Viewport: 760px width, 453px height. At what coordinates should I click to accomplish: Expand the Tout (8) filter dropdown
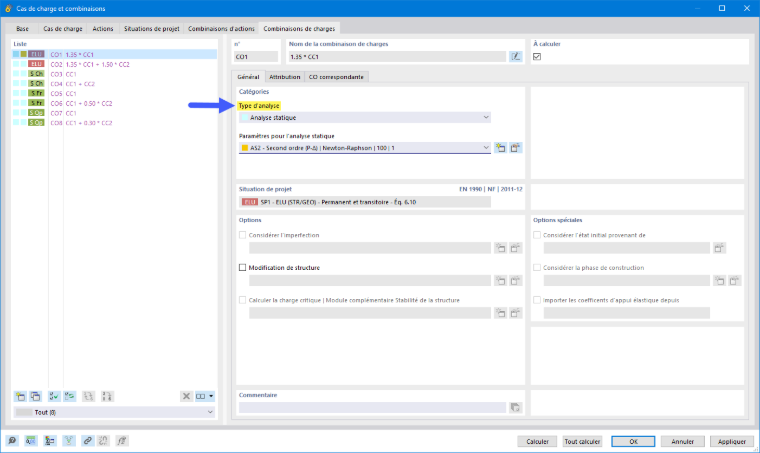(114, 412)
